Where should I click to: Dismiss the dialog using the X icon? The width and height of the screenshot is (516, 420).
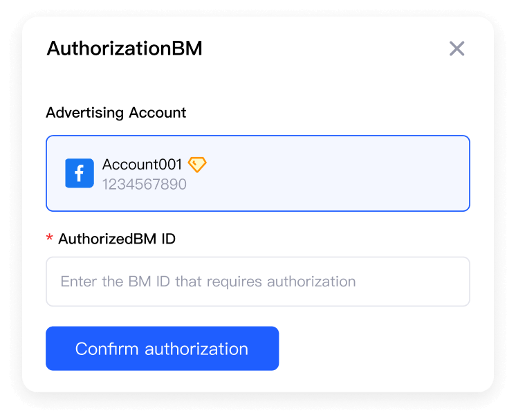457,48
